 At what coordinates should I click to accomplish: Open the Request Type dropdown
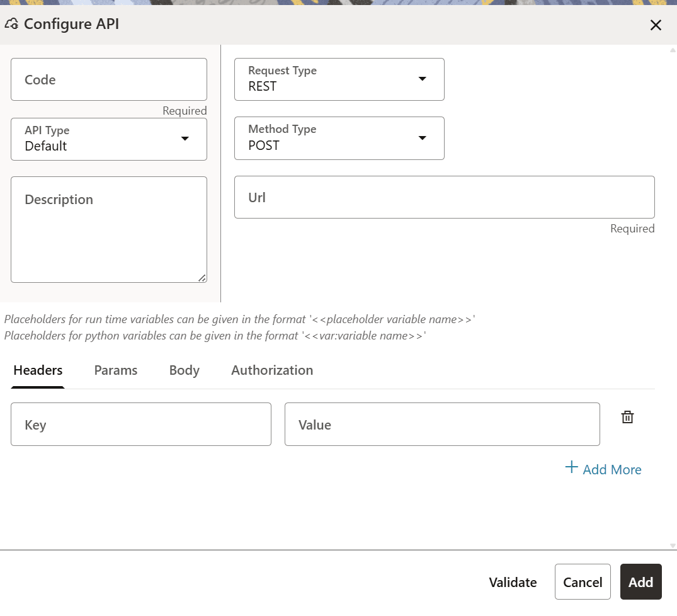423,79
